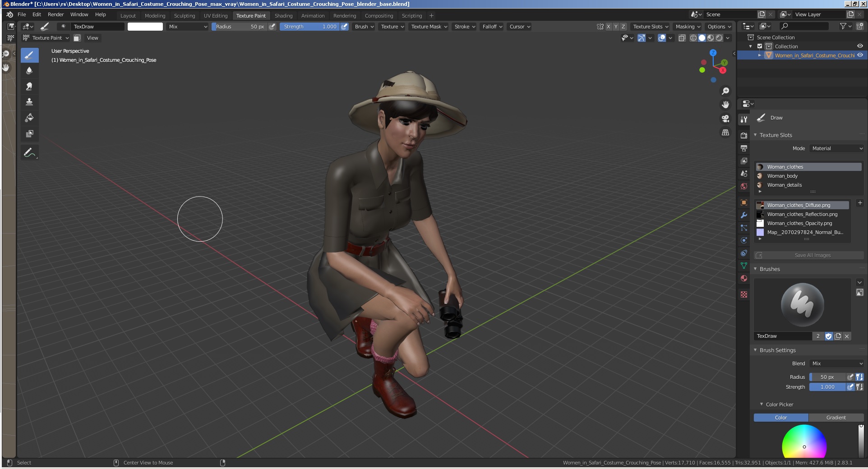This screenshot has width=868, height=469.
Task: Click the Blender logo menu icon
Action: point(9,14)
